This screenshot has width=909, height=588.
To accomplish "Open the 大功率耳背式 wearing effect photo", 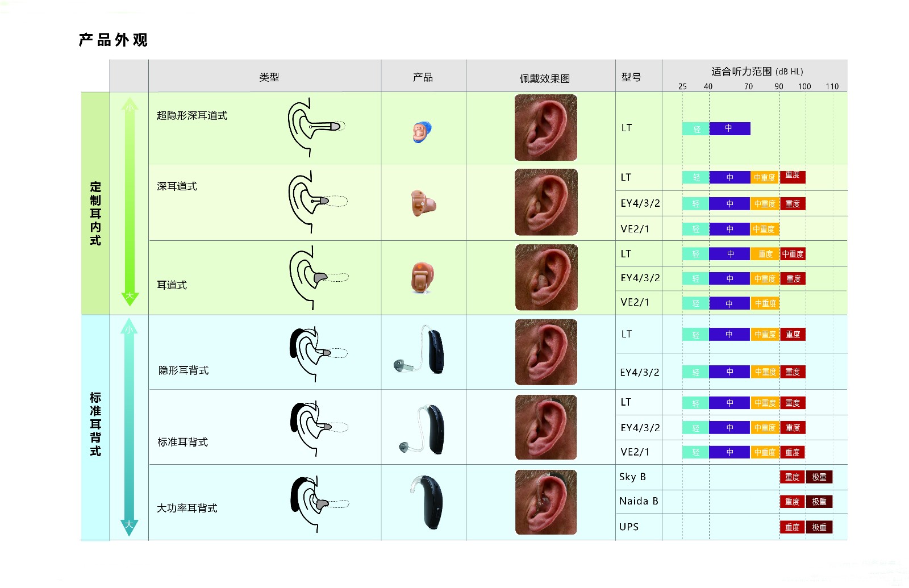I will pos(545,502).
